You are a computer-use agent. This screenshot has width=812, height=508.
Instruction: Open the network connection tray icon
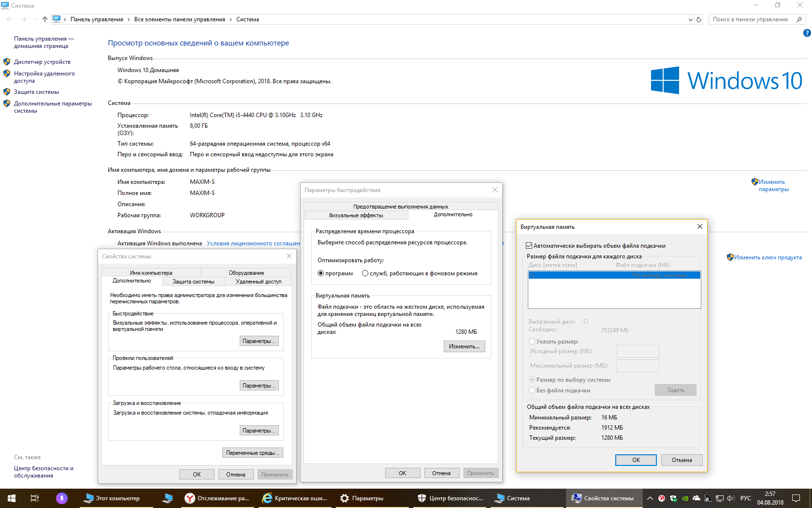coord(720,498)
